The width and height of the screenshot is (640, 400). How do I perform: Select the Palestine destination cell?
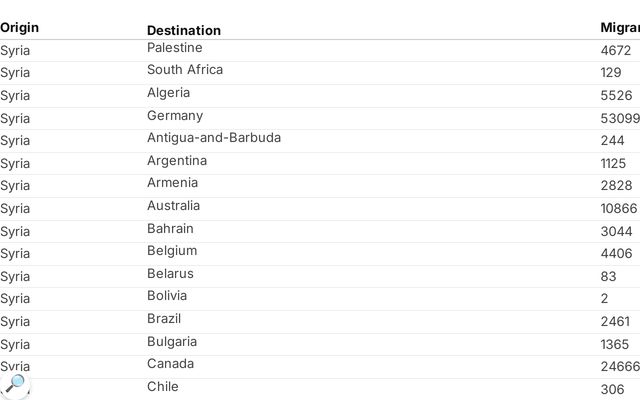[x=175, y=48]
